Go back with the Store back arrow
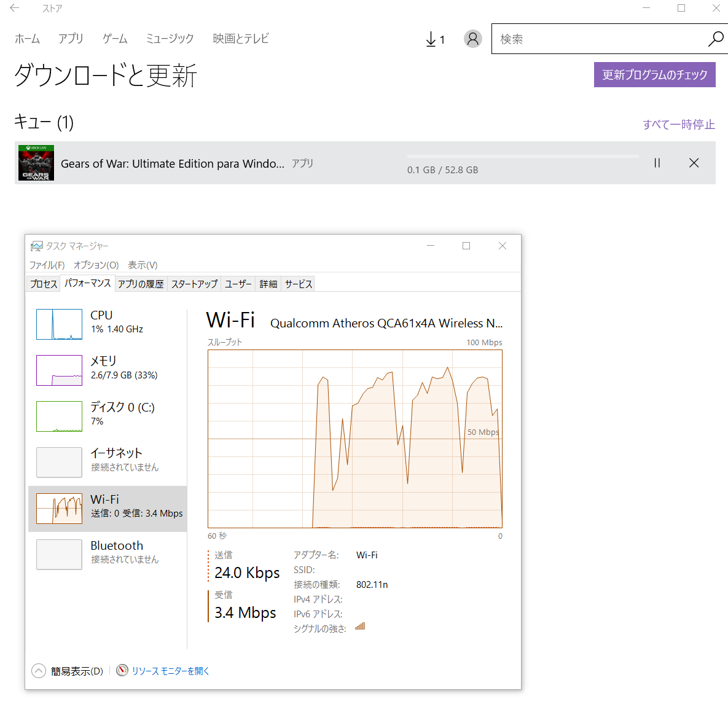The image size is (728, 707). coord(14,8)
